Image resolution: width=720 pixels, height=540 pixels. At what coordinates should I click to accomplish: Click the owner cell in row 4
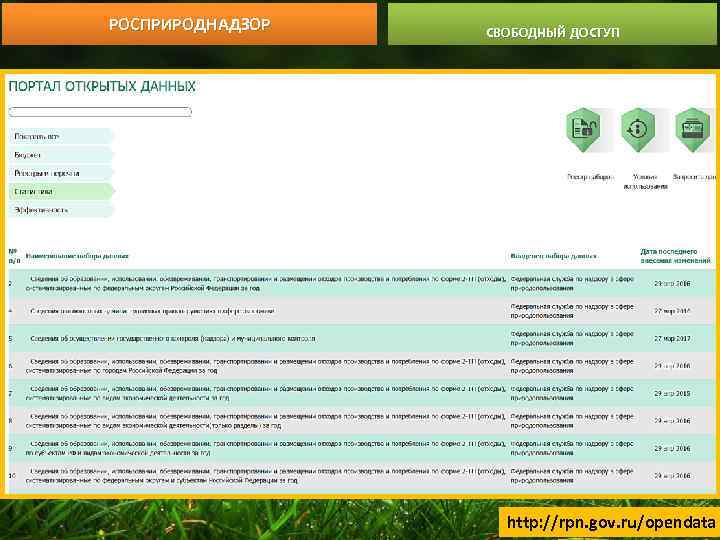[572, 311]
